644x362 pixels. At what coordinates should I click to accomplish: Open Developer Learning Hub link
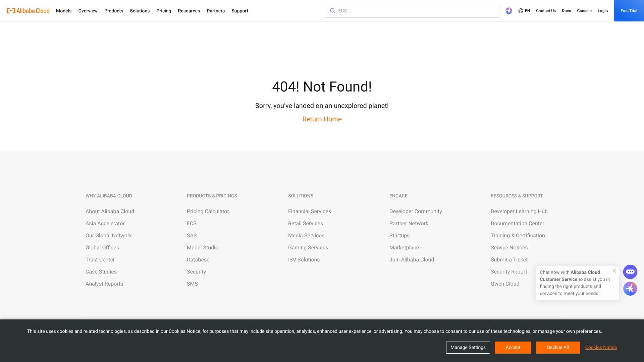pos(519,212)
